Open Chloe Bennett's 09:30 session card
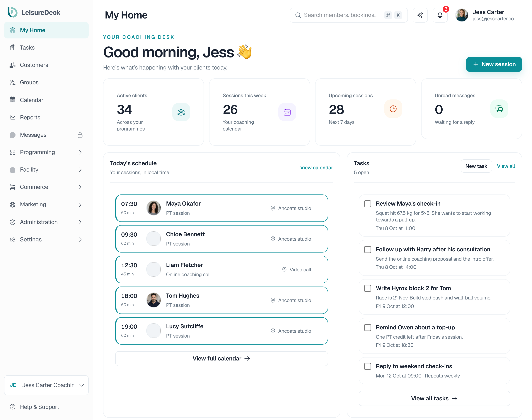 click(221, 239)
